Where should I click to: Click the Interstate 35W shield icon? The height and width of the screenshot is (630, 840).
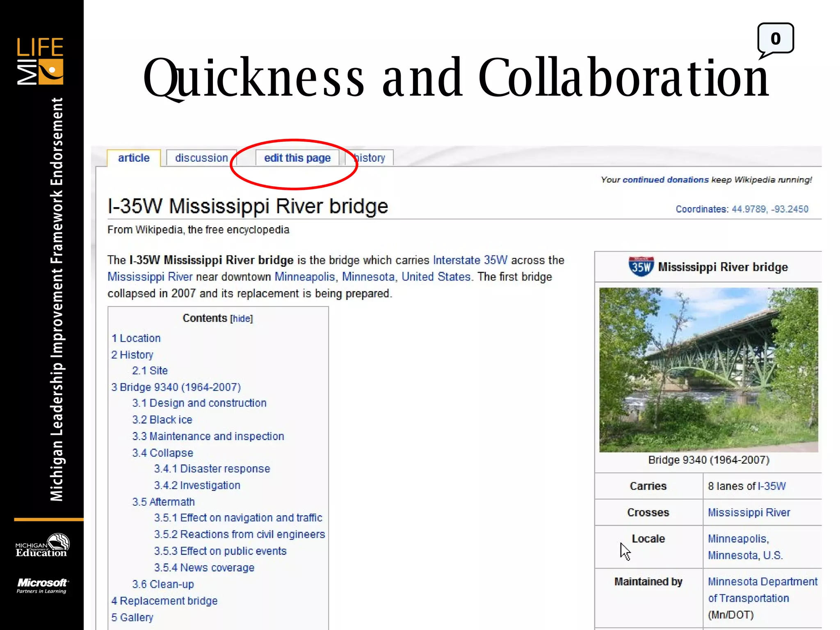tap(641, 267)
